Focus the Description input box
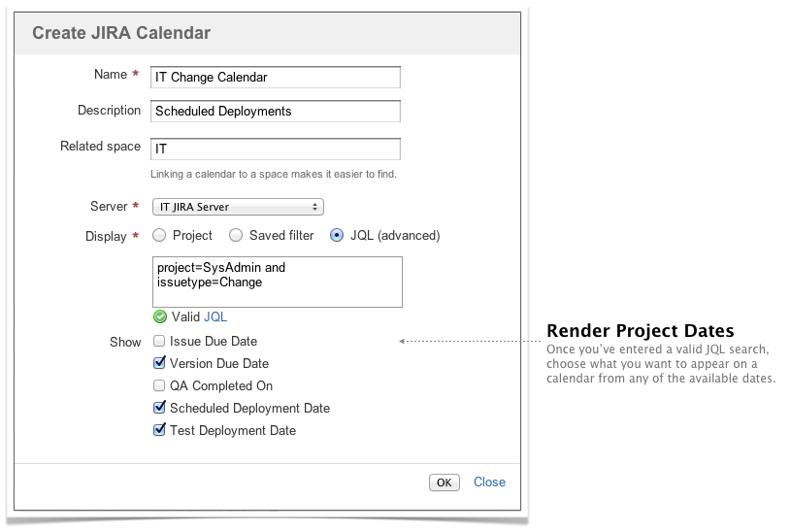The width and height of the screenshot is (791, 532). [276, 112]
